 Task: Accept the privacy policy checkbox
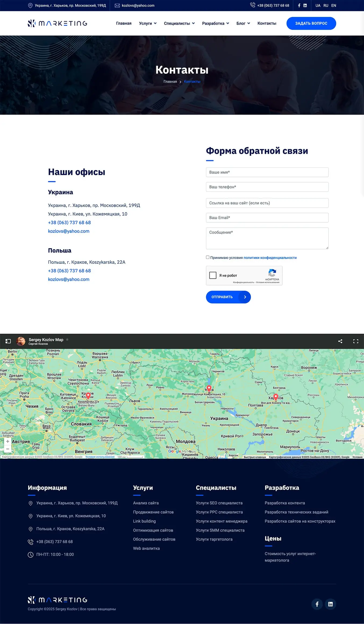click(x=208, y=257)
